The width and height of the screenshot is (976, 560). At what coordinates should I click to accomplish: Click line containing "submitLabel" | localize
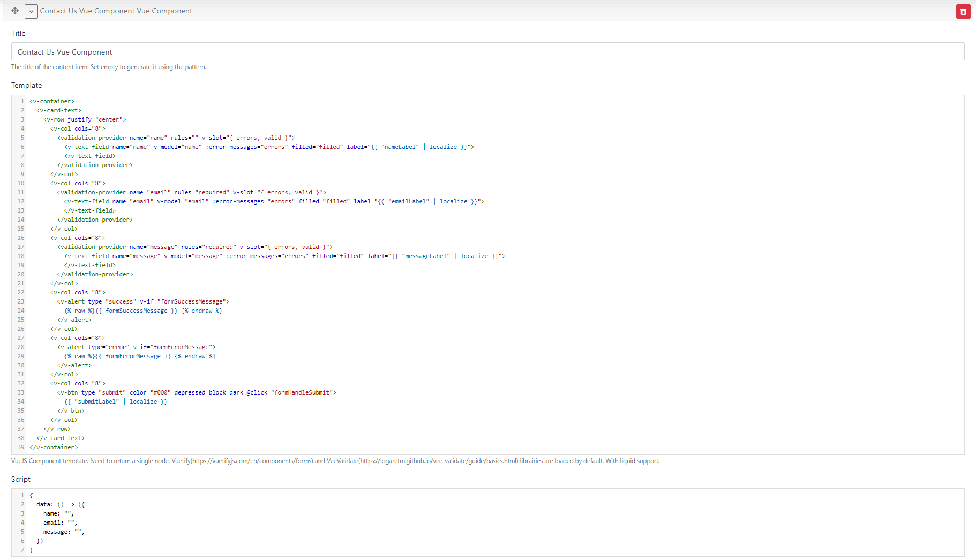coord(116,402)
